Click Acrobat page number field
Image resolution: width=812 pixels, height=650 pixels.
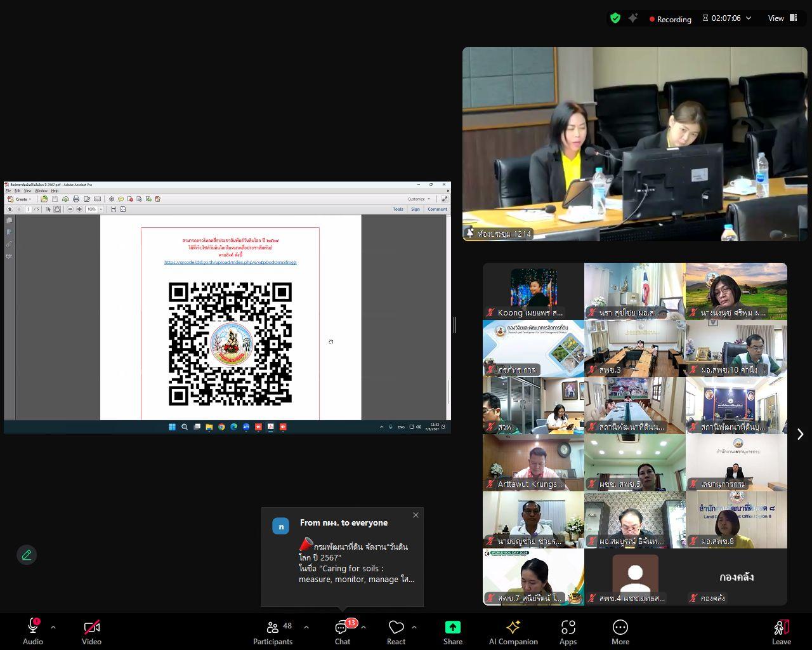tap(29, 209)
